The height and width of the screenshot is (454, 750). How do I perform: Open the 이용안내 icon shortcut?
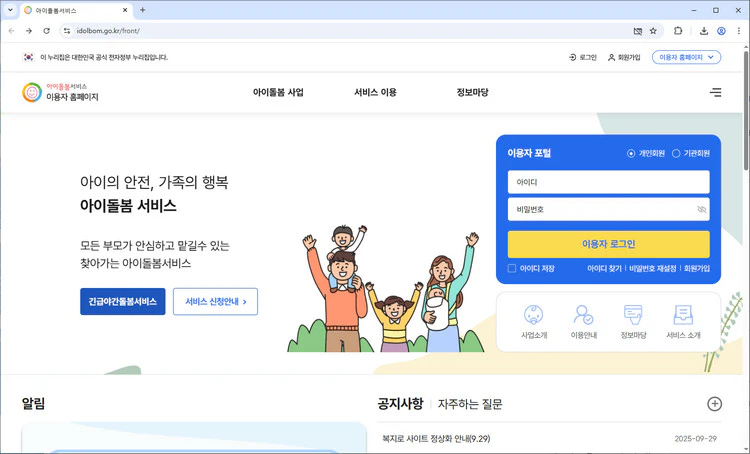(x=584, y=322)
